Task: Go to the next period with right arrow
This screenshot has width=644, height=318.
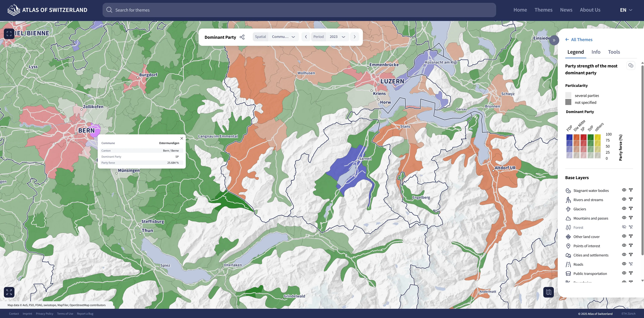Action: tap(354, 37)
